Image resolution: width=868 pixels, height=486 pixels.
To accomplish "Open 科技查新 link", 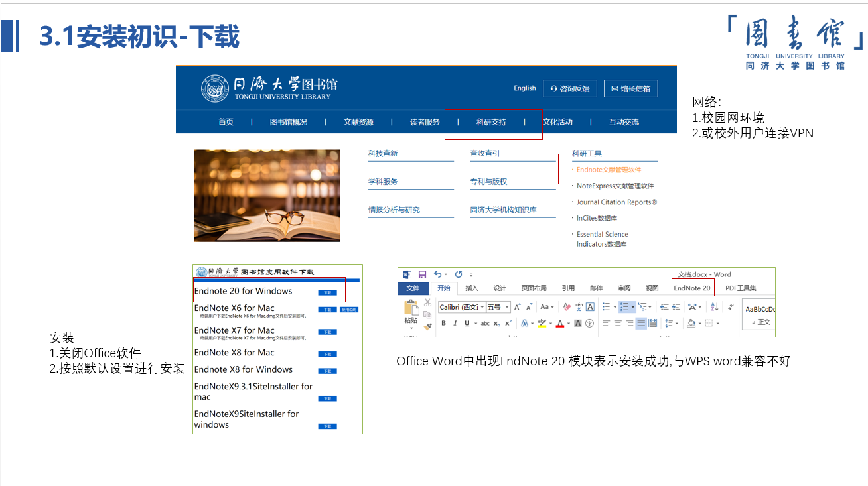I will pos(383,153).
